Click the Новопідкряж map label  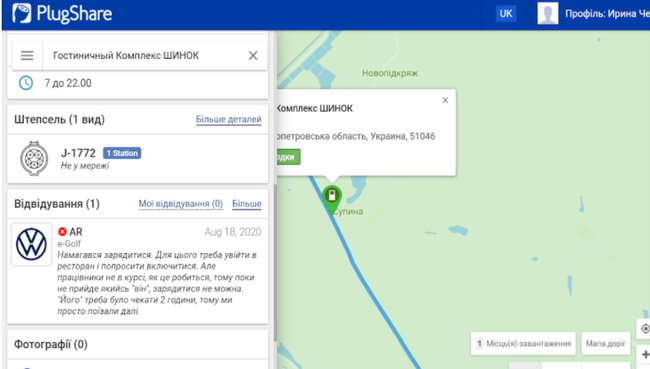click(390, 73)
